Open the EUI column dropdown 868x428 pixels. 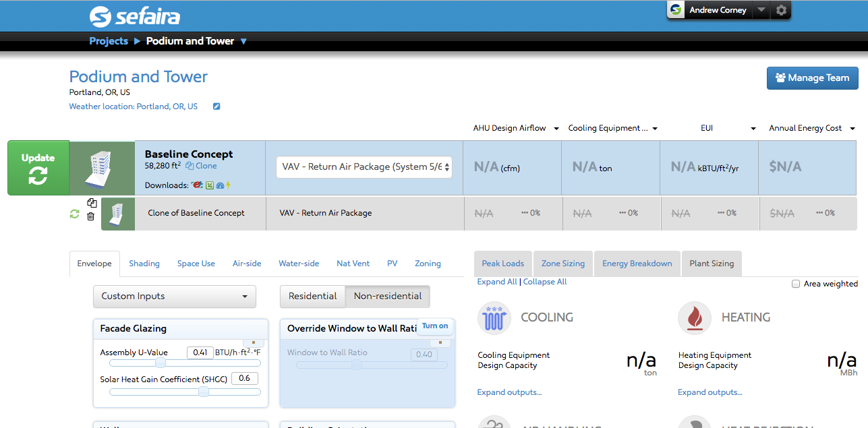[x=754, y=129]
